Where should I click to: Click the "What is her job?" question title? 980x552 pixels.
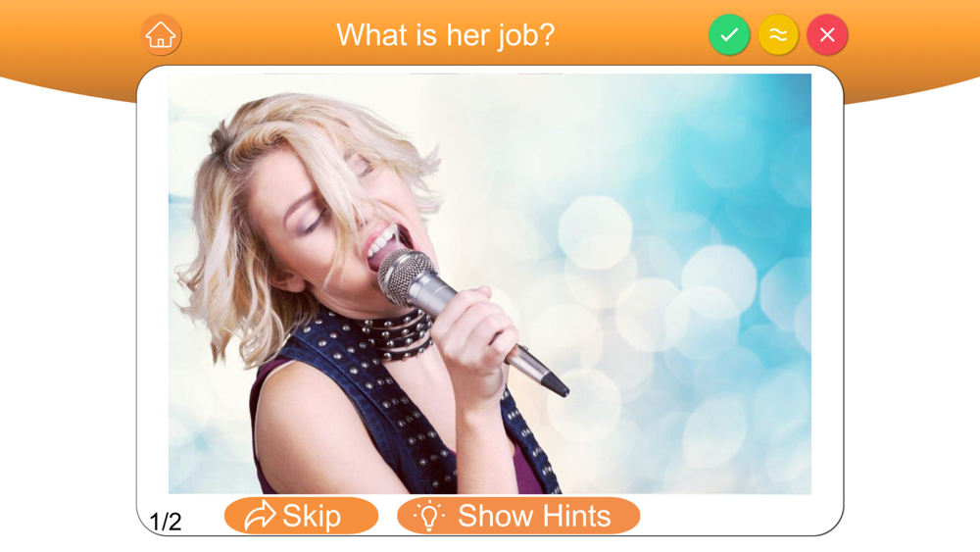click(446, 35)
